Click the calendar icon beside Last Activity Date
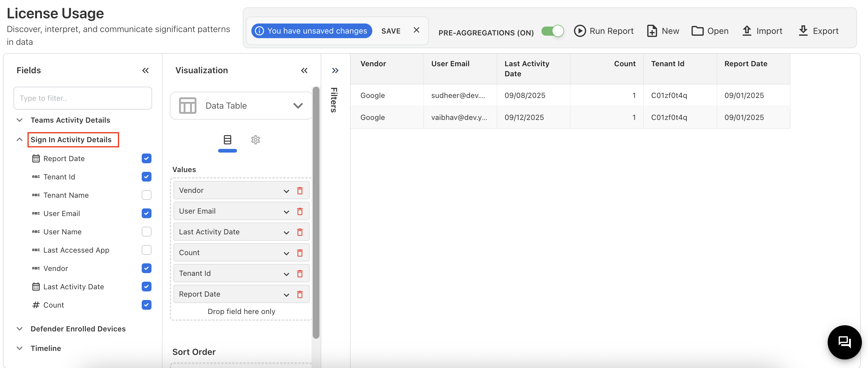The width and height of the screenshot is (868, 368). [36, 287]
